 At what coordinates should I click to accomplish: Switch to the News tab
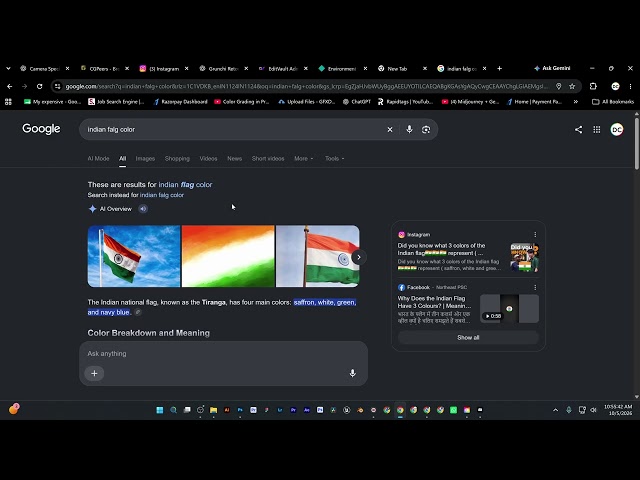coord(234,158)
